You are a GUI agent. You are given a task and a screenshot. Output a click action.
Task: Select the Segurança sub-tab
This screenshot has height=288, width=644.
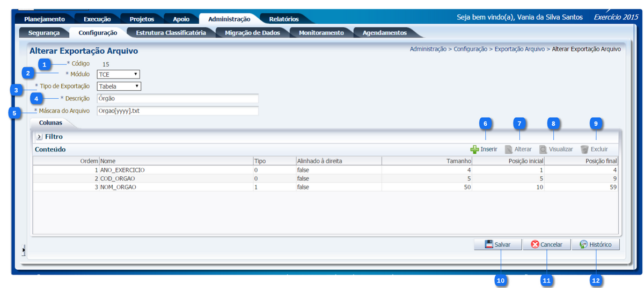pyautogui.click(x=43, y=33)
